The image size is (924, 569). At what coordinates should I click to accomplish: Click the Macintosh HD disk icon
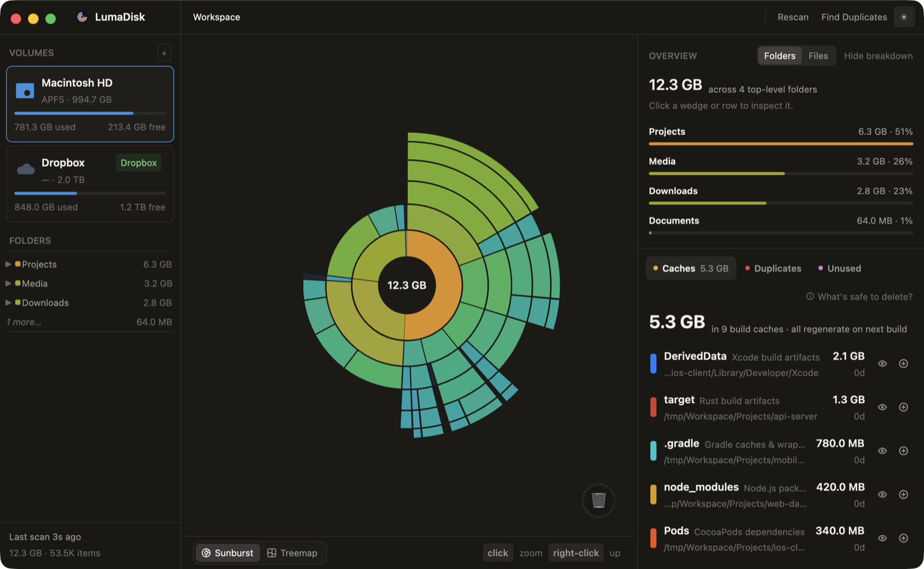pyautogui.click(x=25, y=91)
